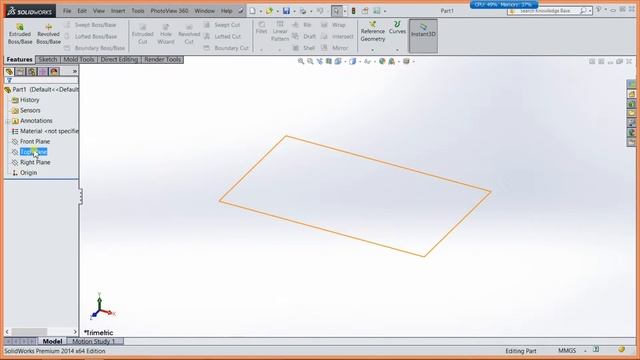Expand the Curves dropdown arrow
Image resolution: width=640 pixels, height=360 pixels.
(397, 50)
